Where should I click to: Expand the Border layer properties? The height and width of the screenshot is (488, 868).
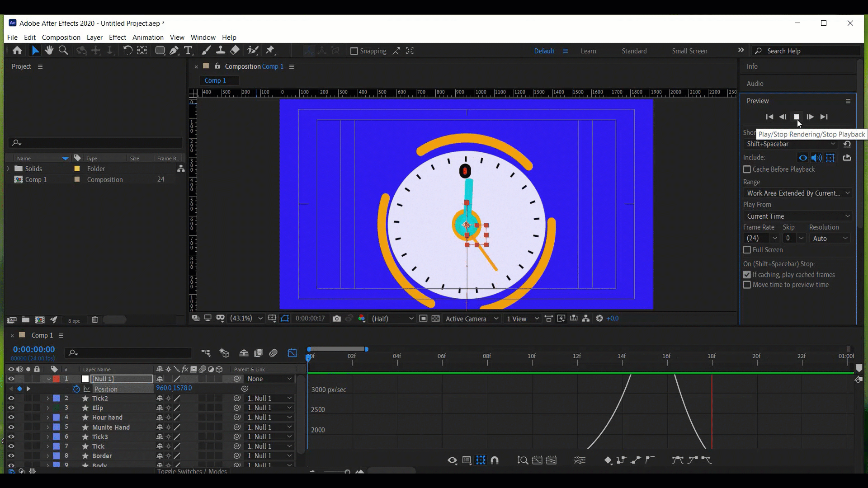(47, 456)
